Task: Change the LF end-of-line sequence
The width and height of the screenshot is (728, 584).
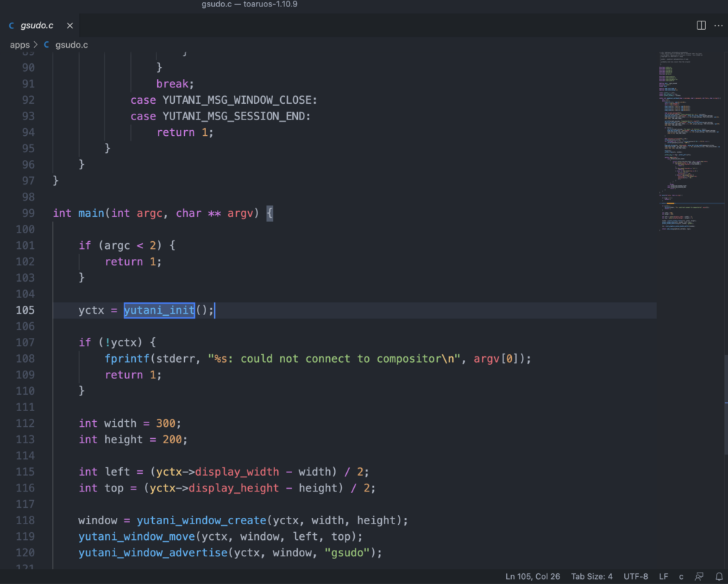Action: (663, 577)
